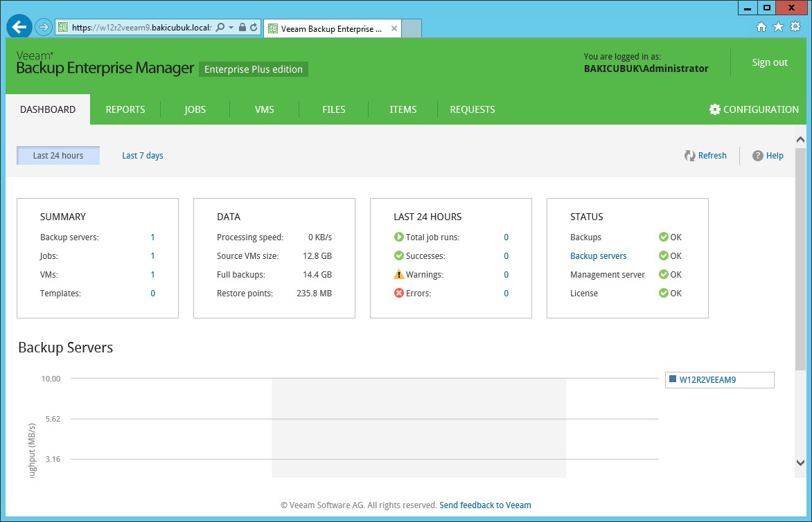Select the Veeam Backup Enterprise browser tab

coord(331,29)
